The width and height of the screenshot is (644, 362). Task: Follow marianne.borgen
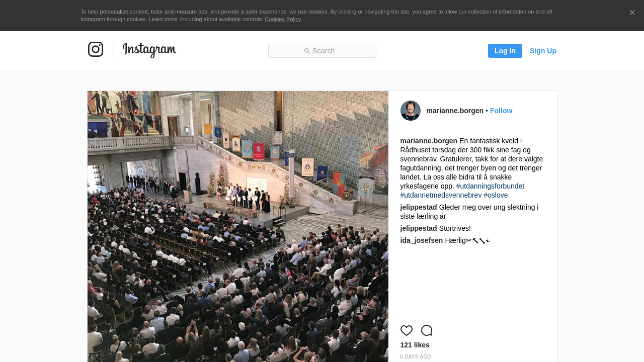(x=501, y=111)
